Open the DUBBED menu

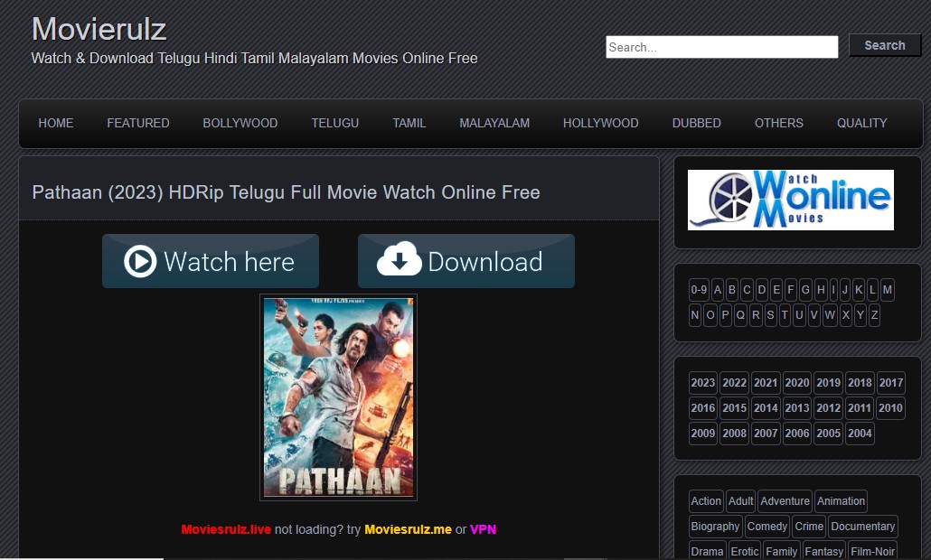click(697, 123)
